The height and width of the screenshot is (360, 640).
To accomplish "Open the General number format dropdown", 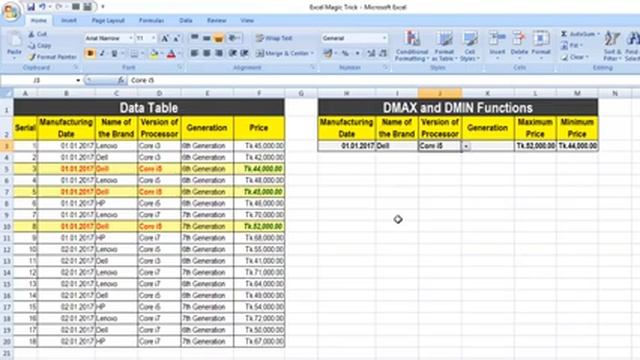I will coord(384,38).
